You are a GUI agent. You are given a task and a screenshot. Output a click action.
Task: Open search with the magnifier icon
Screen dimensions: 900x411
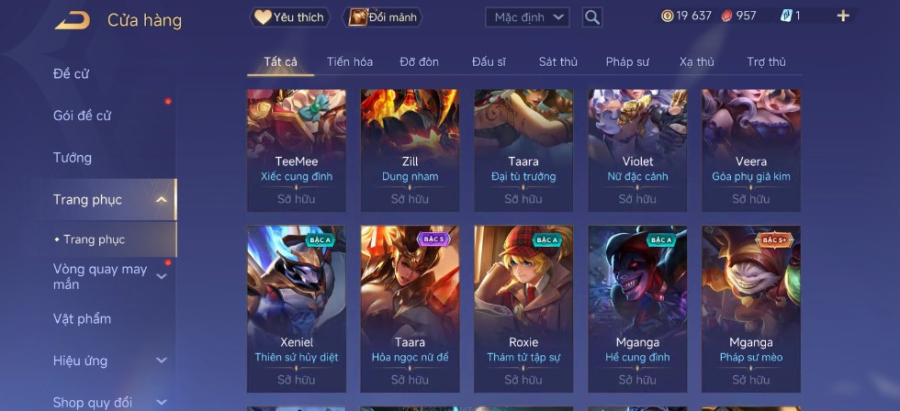coord(592,17)
